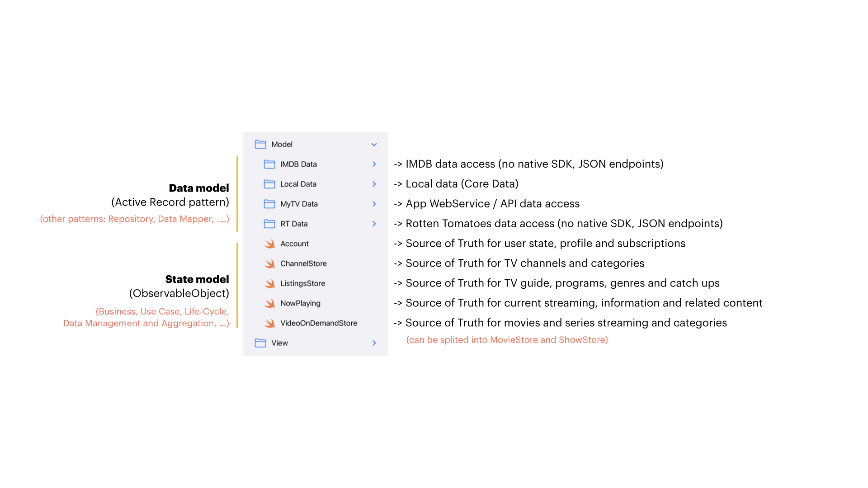The image size is (868, 488).
Task: Expand the Local Data folder chevron
Action: point(374,184)
